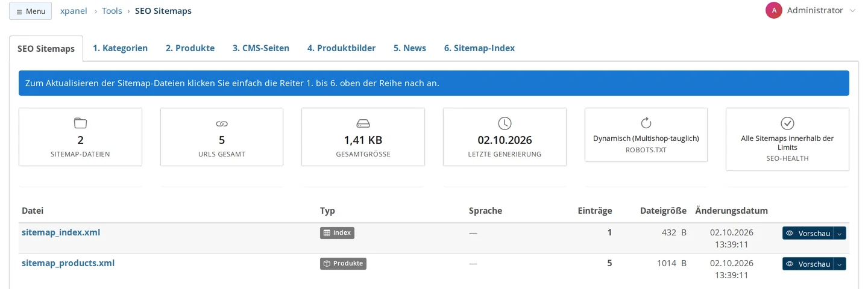This screenshot has width=868, height=289.
Task: Open the Menu button
Action: [30, 11]
